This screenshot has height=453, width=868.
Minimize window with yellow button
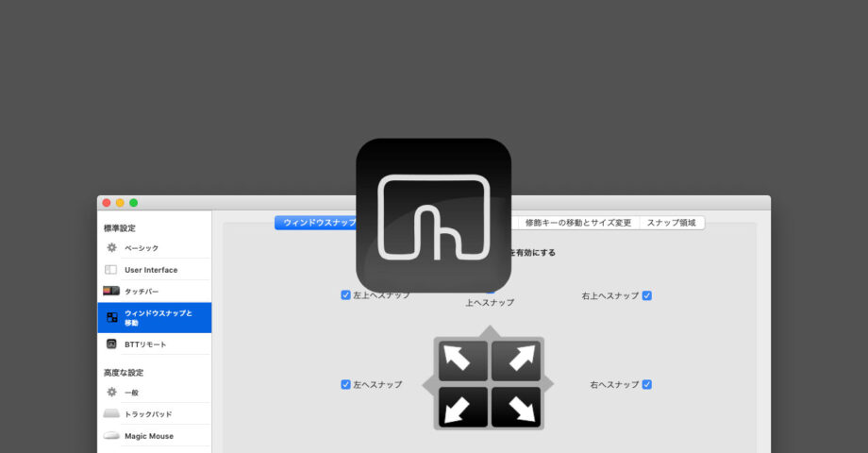coord(120,203)
